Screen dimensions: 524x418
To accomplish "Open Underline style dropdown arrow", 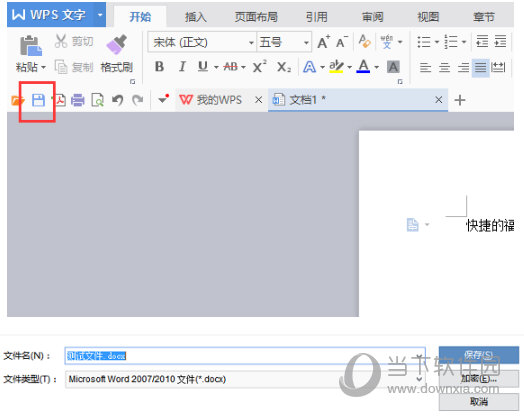I will click(216, 67).
